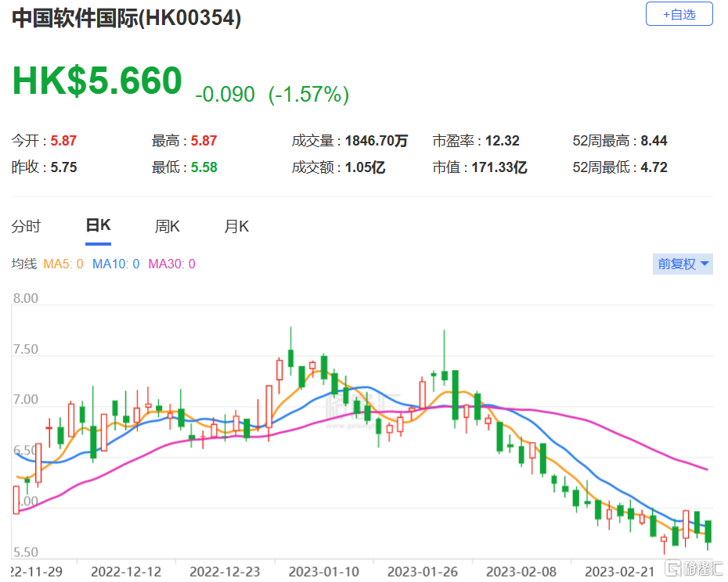Open the 周K weekly chart tab
Viewport: 728px width, 582px height.
(168, 227)
